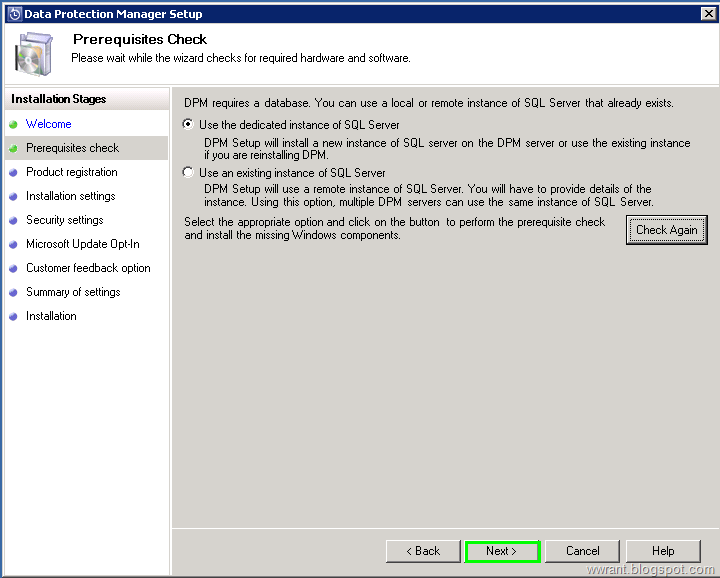Viewport: 720px width, 578px height.
Task: Click the Check Again button
Action: coord(666,230)
